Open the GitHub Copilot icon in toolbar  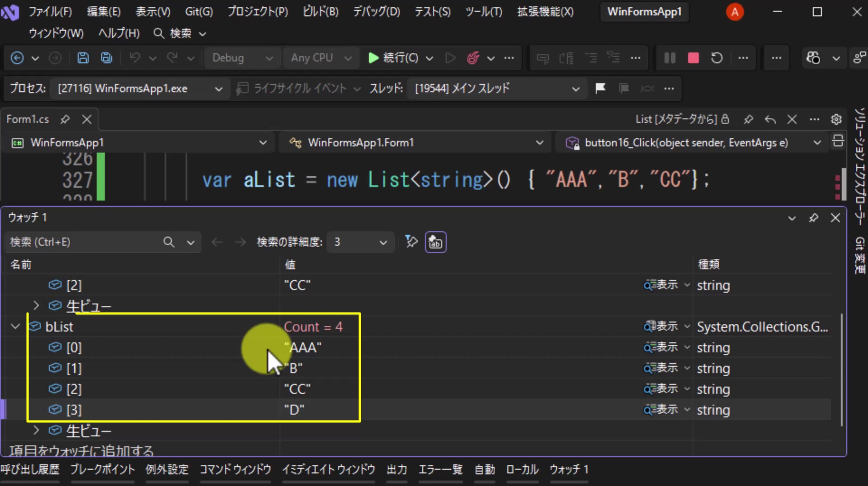coord(813,58)
